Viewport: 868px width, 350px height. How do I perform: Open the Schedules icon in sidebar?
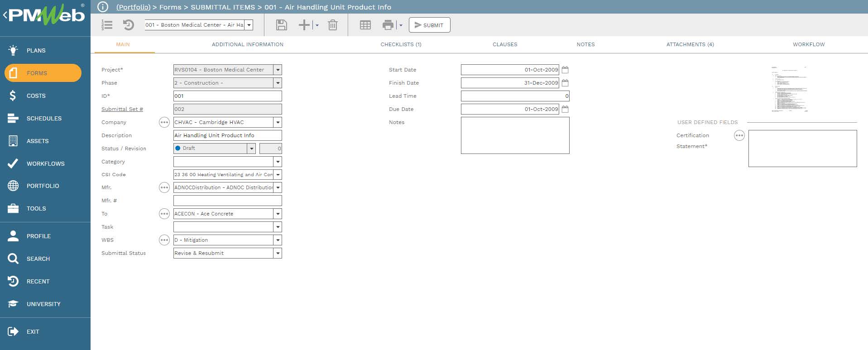pyautogui.click(x=13, y=118)
